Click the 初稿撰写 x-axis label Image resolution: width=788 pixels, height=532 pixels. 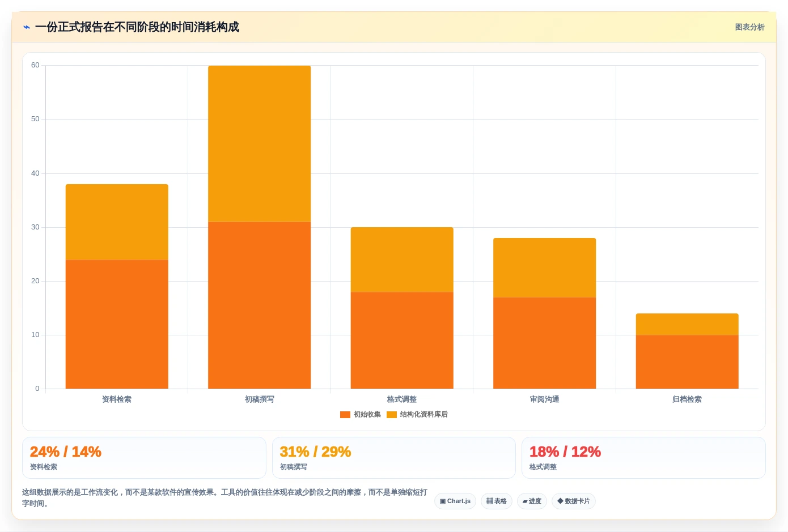tap(260, 399)
